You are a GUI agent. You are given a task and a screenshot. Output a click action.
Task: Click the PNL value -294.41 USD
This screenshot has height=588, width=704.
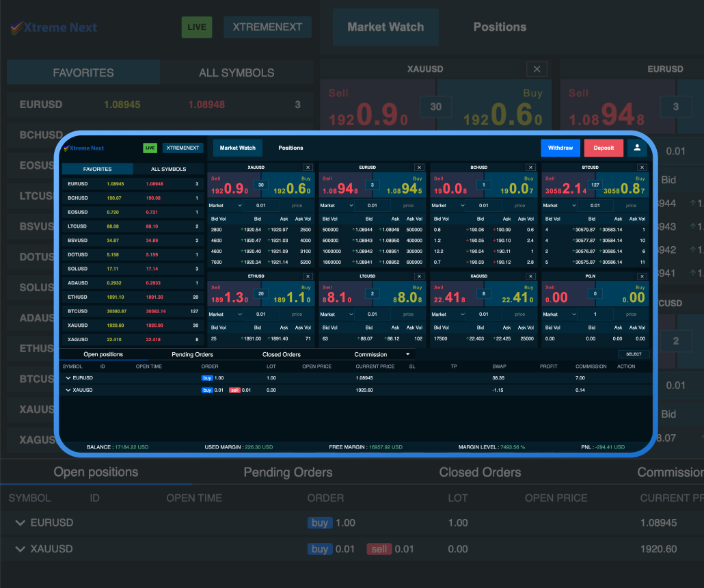[x=610, y=447]
